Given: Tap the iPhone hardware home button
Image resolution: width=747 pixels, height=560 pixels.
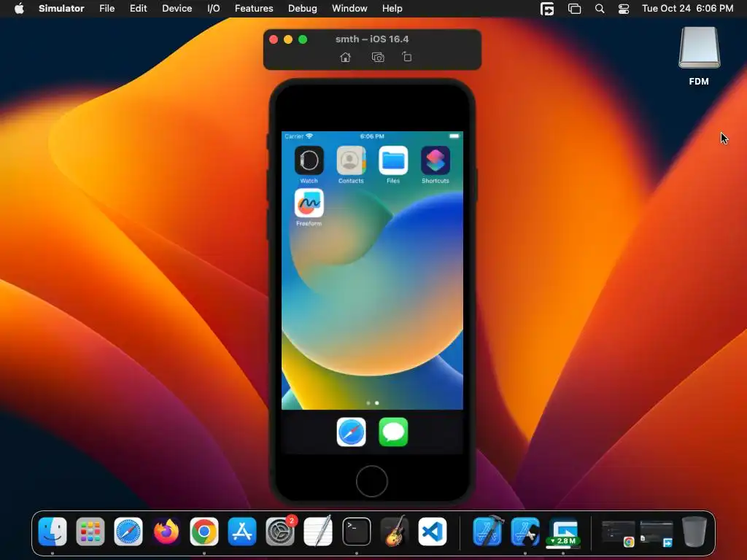Looking at the screenshot, I should tap(371, 481).
